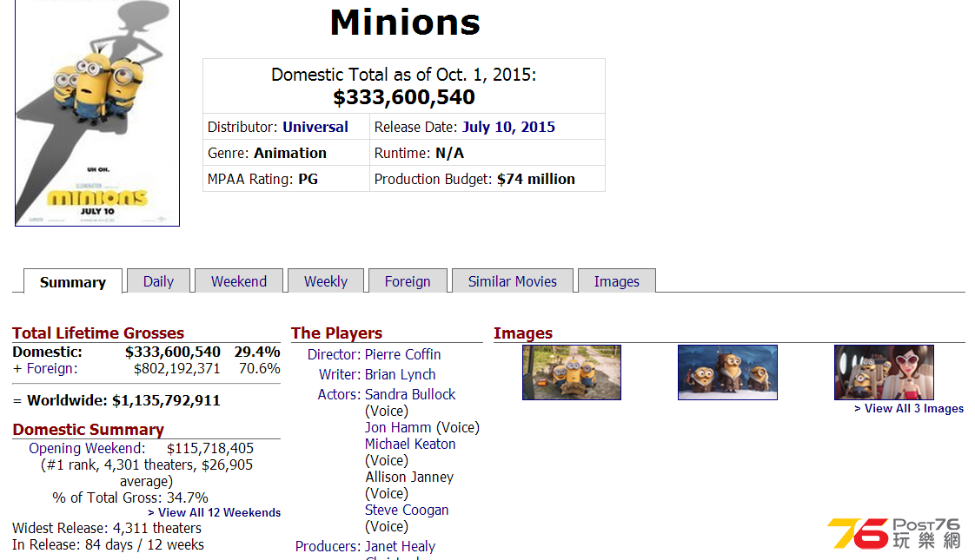Open Sandra Bullock's actor page
The height and width of the screenshot is (560, 975).
pyautogui.click(x=410, y=395)
